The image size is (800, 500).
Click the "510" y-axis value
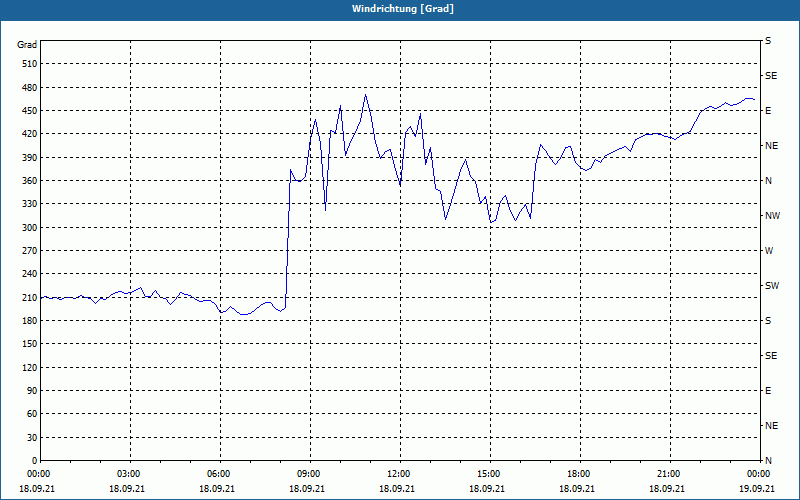point(30,64)
